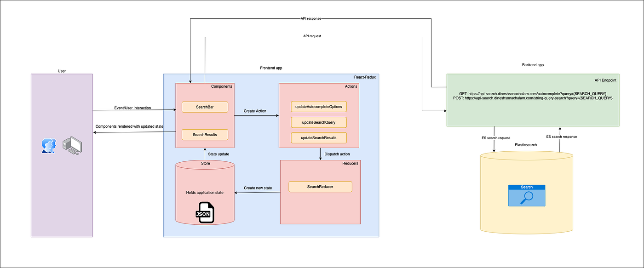This screenshot has width=644, height=268.
Task: Click the 'React-Redux' label
Action: click(365, 77)
